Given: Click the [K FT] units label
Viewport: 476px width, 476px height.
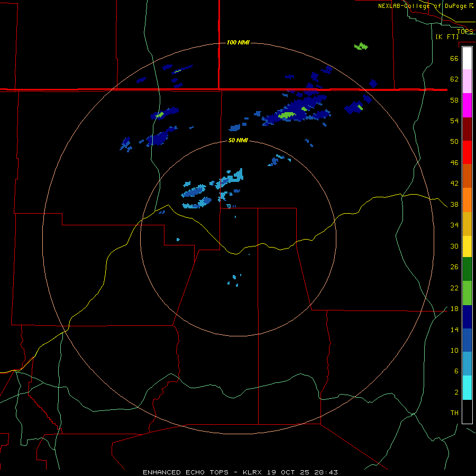Looking at the screenshot, I should pyautogui.click(x=447, y=36).
